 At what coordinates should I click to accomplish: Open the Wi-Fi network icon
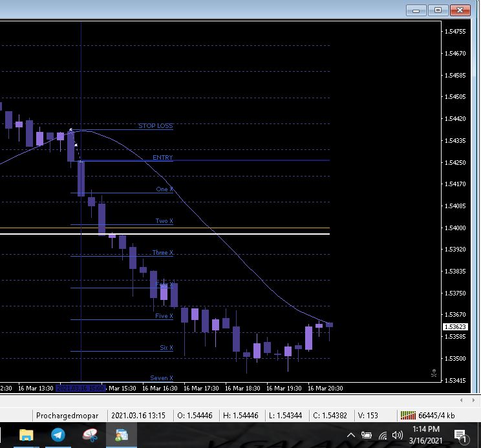click(383, 435)
